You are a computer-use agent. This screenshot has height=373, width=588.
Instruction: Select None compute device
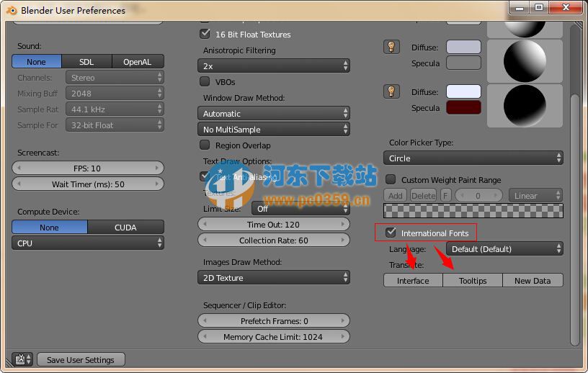(x=50, y=227)
